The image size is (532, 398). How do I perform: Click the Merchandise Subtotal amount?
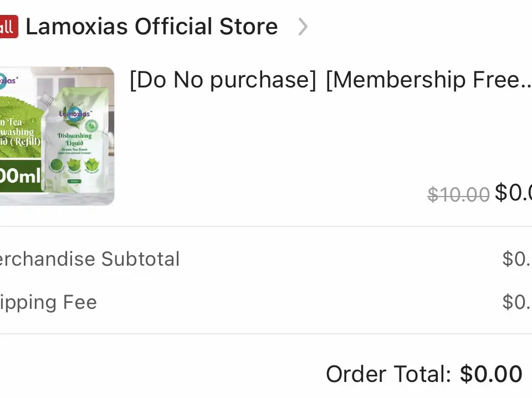point(516,259)
